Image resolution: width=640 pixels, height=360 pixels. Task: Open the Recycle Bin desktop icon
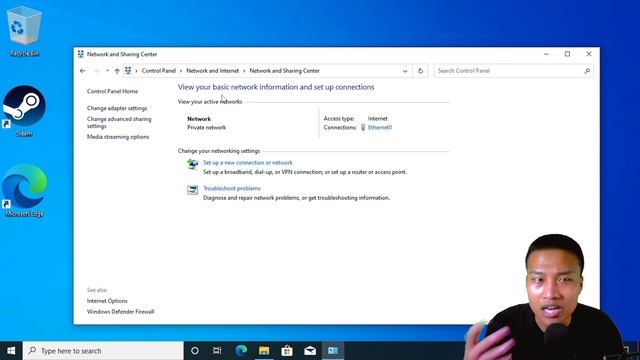(x=24, y=32)
